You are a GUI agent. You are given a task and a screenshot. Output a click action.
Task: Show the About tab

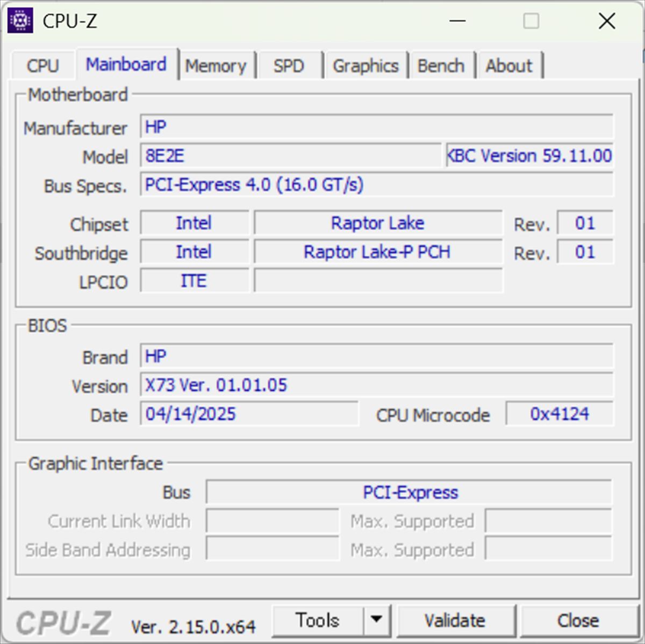[x=508, y=66]
